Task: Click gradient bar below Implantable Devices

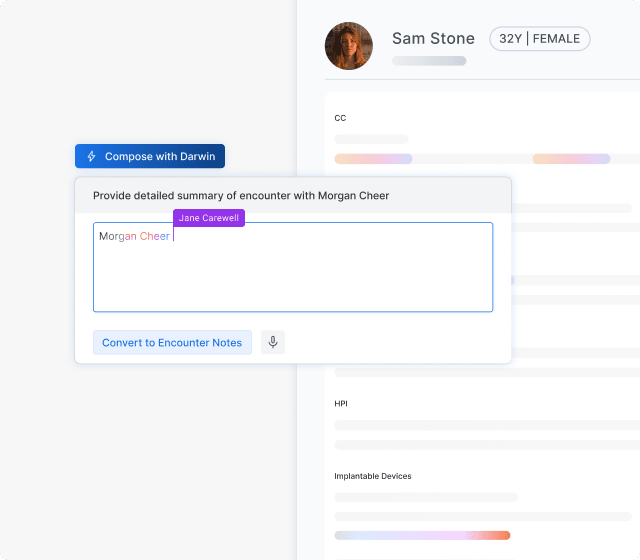Action: tap(422, 535)
